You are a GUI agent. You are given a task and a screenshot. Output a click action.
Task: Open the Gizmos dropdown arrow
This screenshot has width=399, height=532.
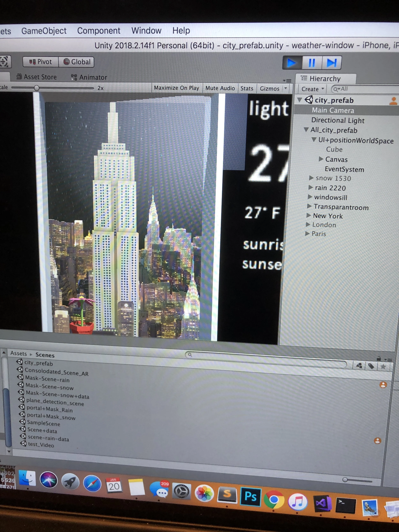coord(286,88)
